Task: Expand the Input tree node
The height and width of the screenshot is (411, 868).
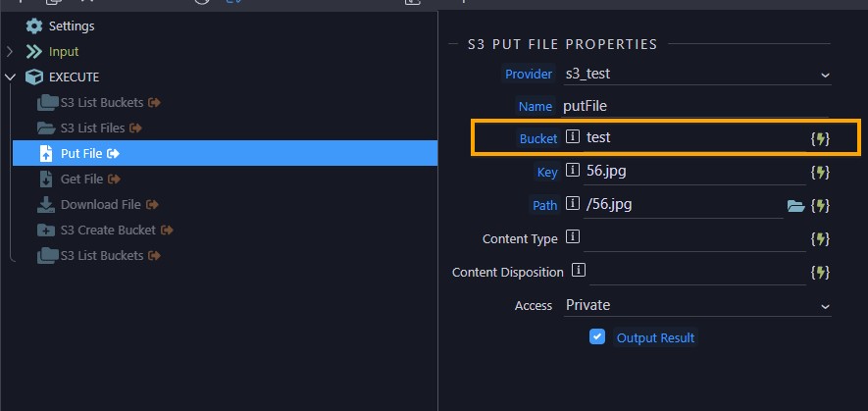Action: click(10, 52)
